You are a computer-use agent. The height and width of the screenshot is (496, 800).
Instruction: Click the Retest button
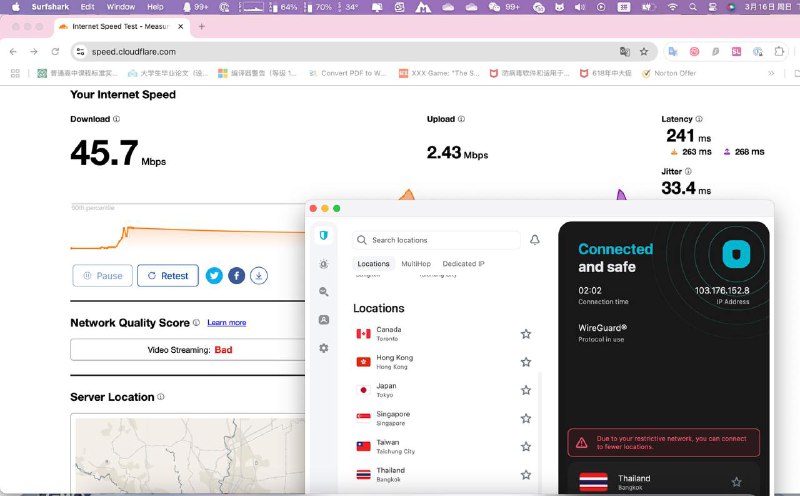[168, 276]
